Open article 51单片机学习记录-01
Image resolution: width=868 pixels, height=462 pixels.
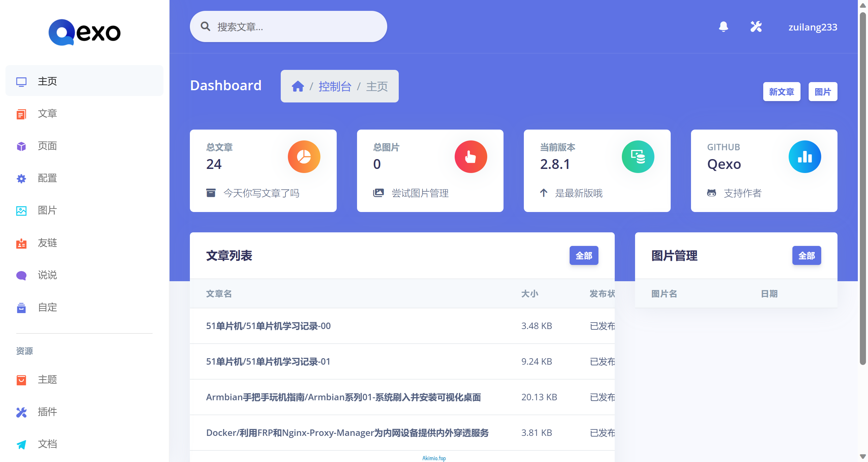tap(268, 362)
